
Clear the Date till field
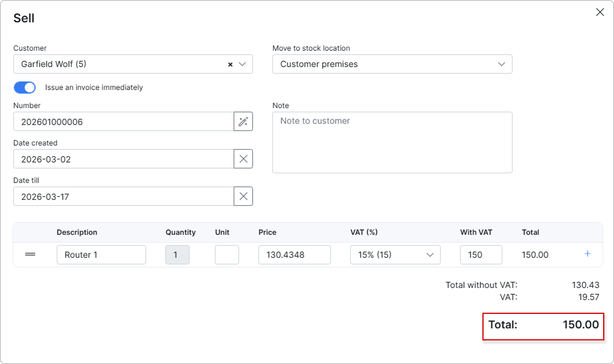(243, 196)
